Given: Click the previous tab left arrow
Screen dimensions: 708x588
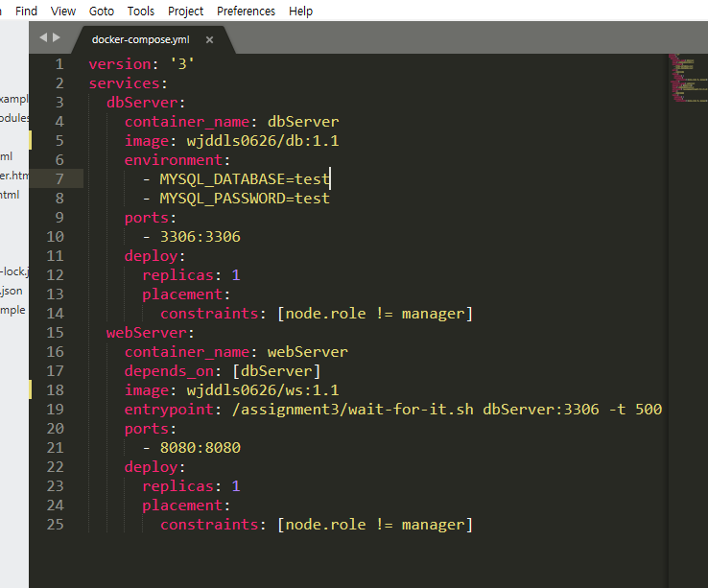Looking at the screenshot, I should 43,37.
